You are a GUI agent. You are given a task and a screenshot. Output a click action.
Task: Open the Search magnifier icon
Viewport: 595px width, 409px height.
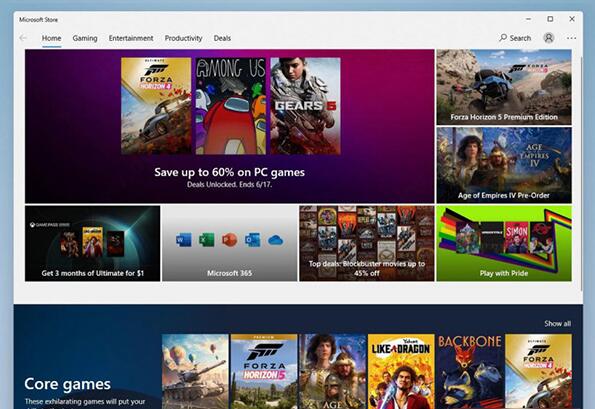503,38
